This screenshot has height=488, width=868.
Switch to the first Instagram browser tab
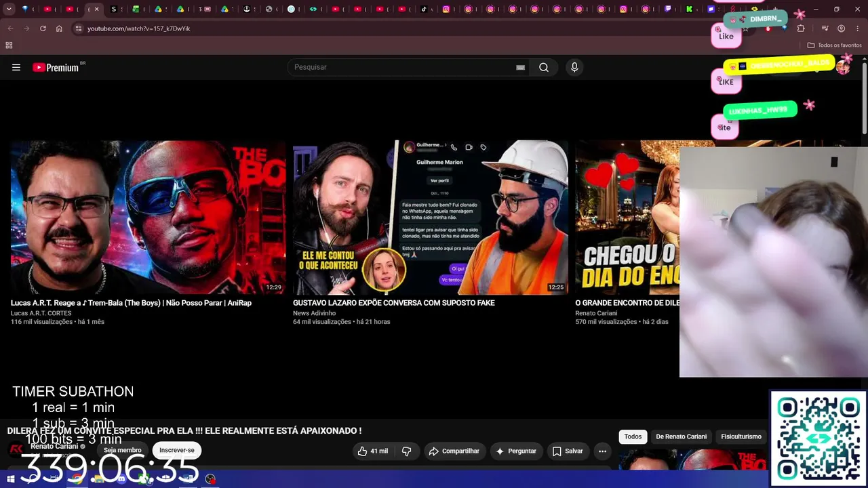tap(446, 9)
